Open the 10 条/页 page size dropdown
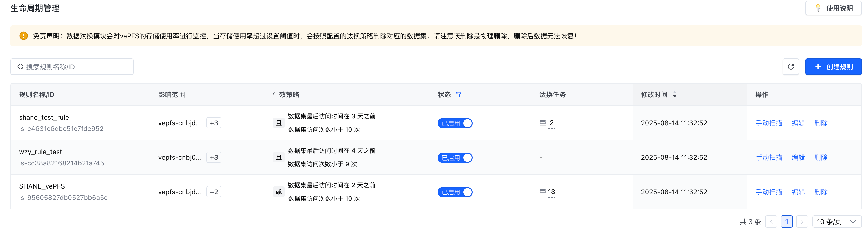The image size is (868, 231). (837, 221)
